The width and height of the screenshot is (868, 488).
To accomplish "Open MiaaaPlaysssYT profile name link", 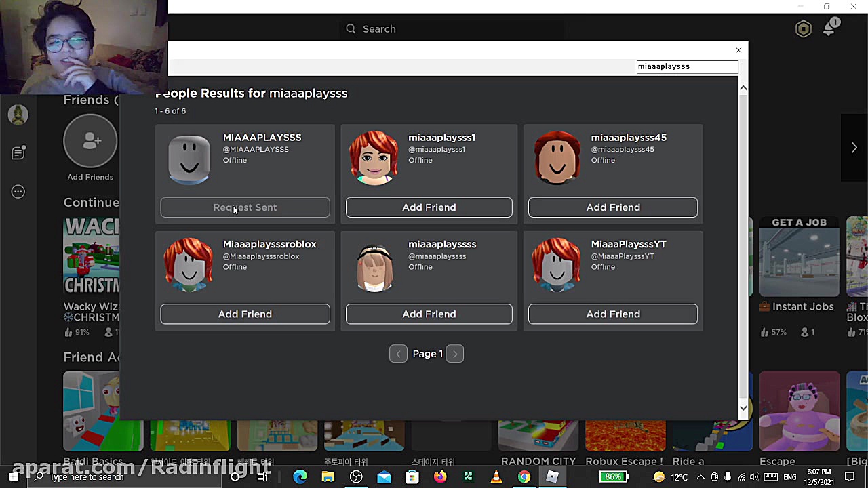I will pos(629,244).
